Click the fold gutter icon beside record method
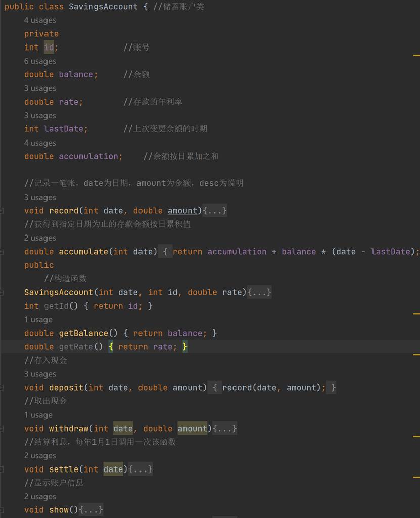The image size is (420, 518). point(2,211)
